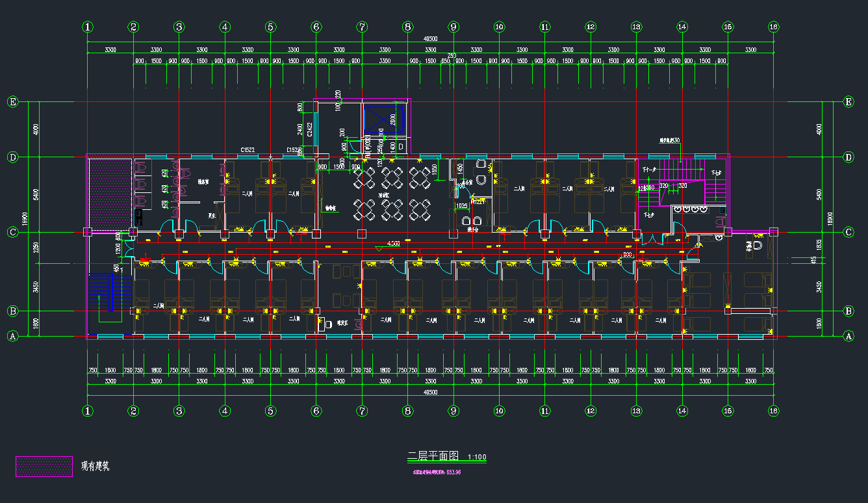Select the top 48500 overall dimension text
The image size is (868, 503).
(430, 39)
